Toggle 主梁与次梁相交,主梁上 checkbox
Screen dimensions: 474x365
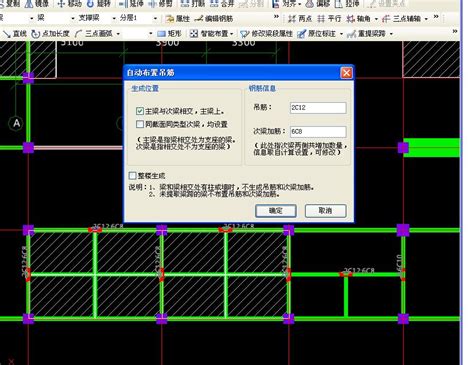pyautogui.click(x=140, y=111)
